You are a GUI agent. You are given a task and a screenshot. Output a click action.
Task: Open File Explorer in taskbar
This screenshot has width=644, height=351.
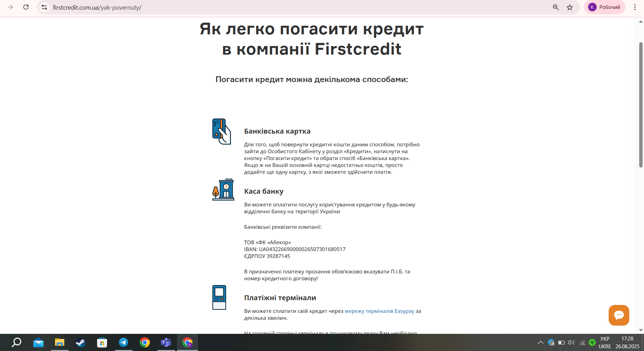point(60,342)
